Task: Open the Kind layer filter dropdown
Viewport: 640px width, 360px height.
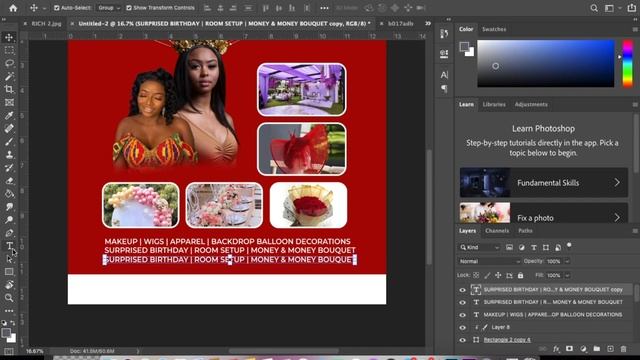Action: tap(480, 247)
